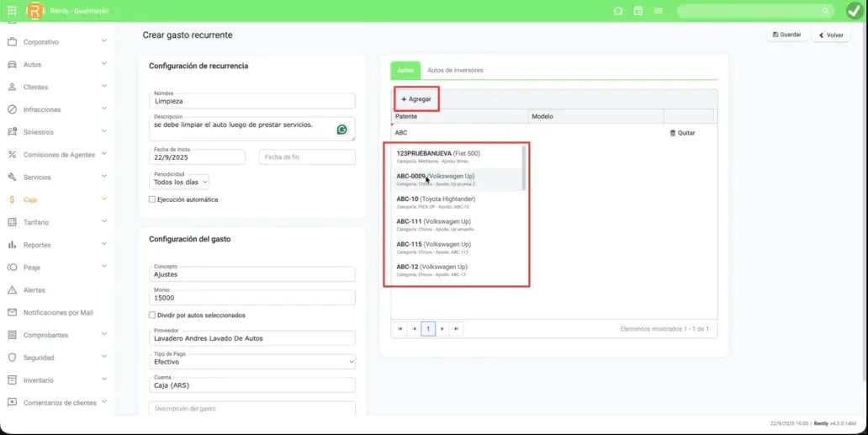Open the calendar icon in header
Viewport: 868px width, 435px height.
coord(638,11)
